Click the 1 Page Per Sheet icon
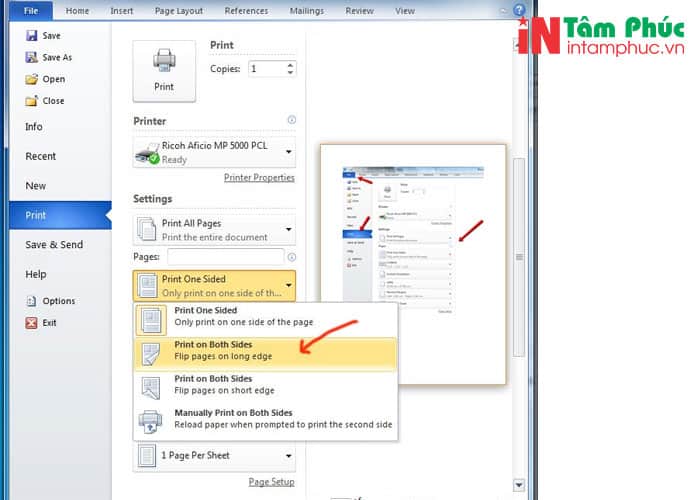Viewport: 700px width, 500px height. point(147,456)
